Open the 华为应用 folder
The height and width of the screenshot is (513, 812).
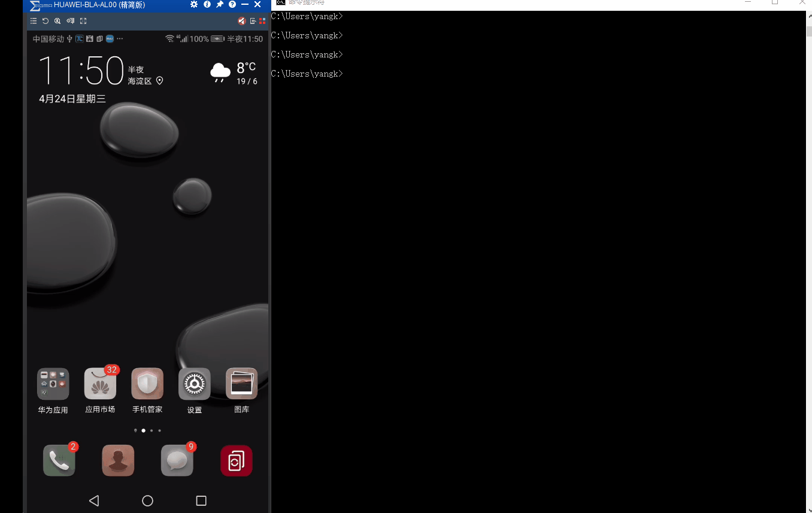click(x=53, y=384)
